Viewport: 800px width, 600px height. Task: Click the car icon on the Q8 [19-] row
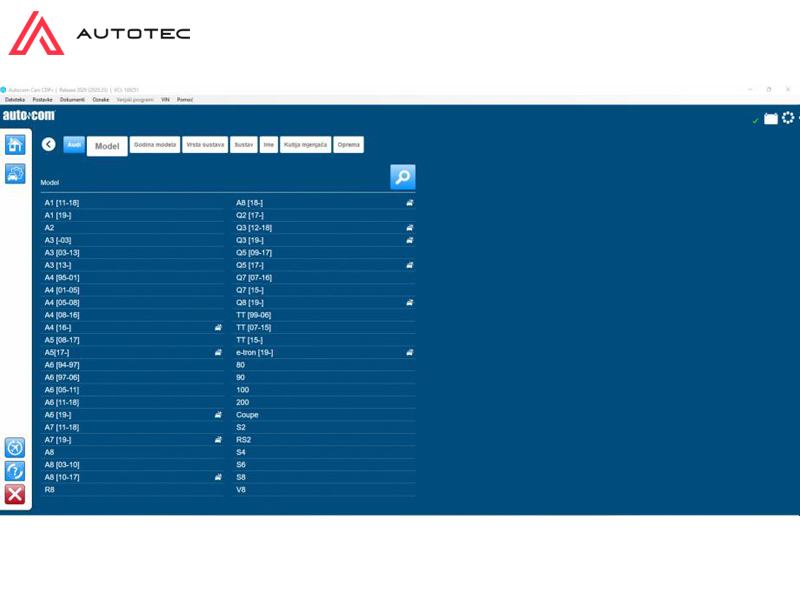click(x=409, y=303)
